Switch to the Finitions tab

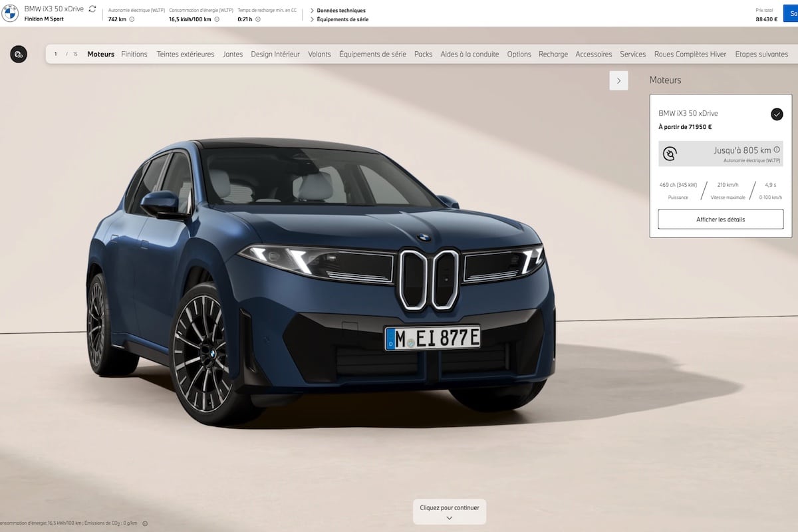[134, 54]
